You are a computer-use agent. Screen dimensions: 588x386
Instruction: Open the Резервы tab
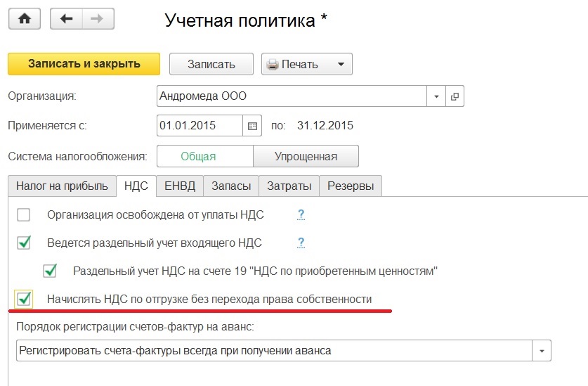click(351, 186)
